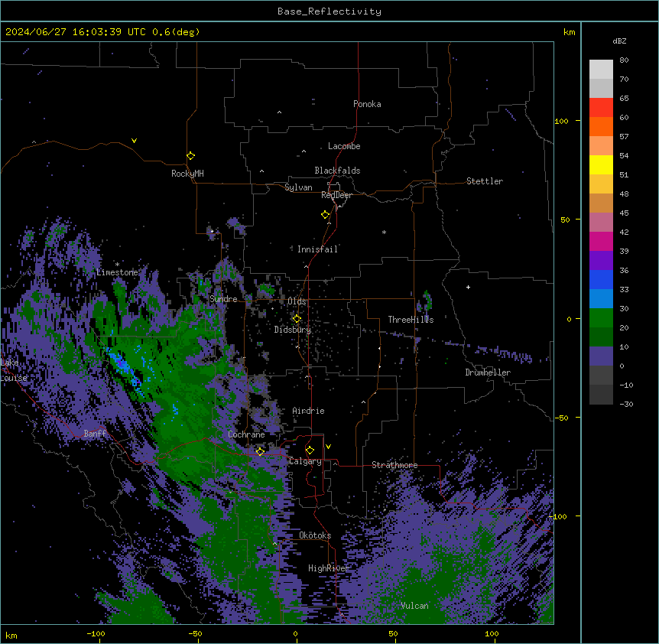Click the Okotoks label

coord(315,535)
